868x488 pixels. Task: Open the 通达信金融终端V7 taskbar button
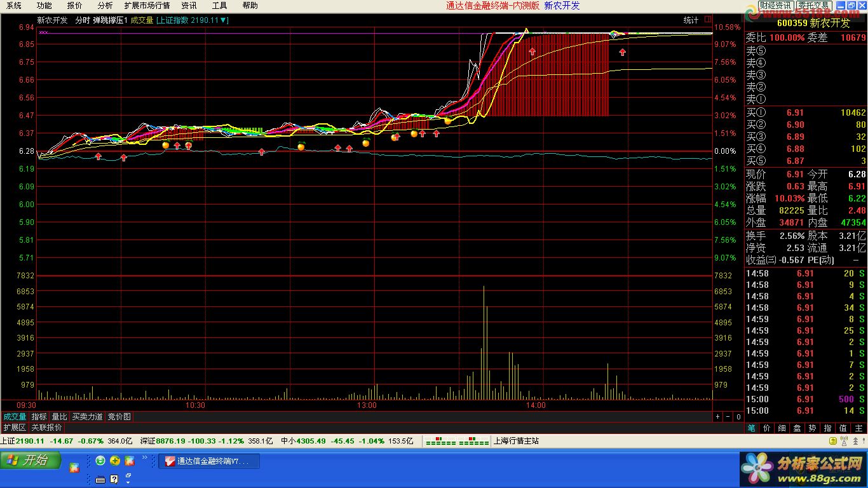[x=209, y=461]
